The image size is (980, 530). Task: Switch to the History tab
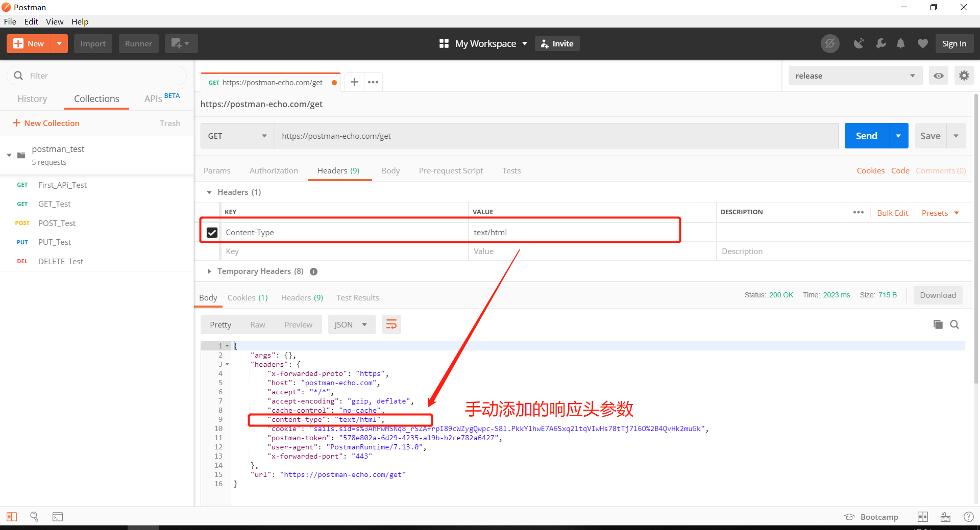(x=32, y=98)
